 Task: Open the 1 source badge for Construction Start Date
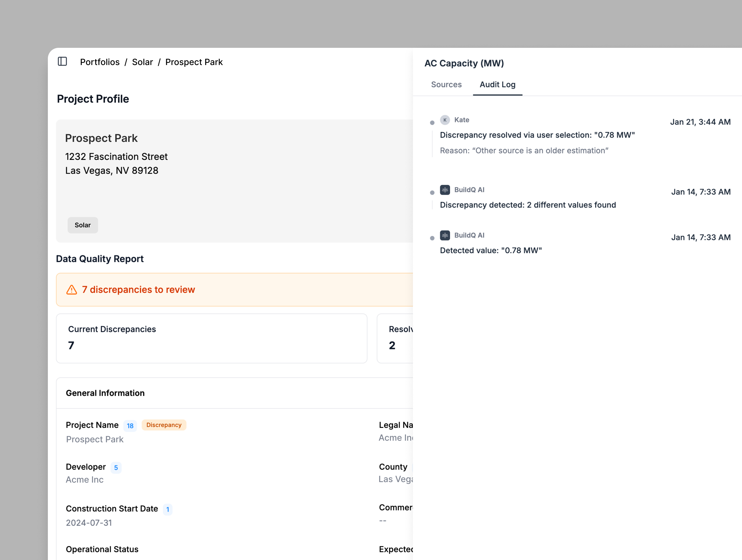[x=168, y=509]
